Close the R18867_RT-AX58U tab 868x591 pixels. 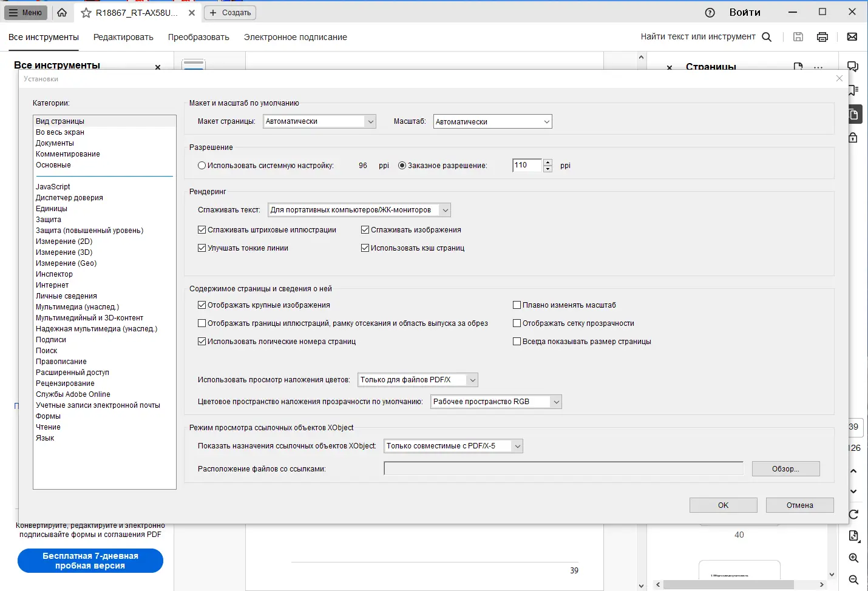click(192, 13)
